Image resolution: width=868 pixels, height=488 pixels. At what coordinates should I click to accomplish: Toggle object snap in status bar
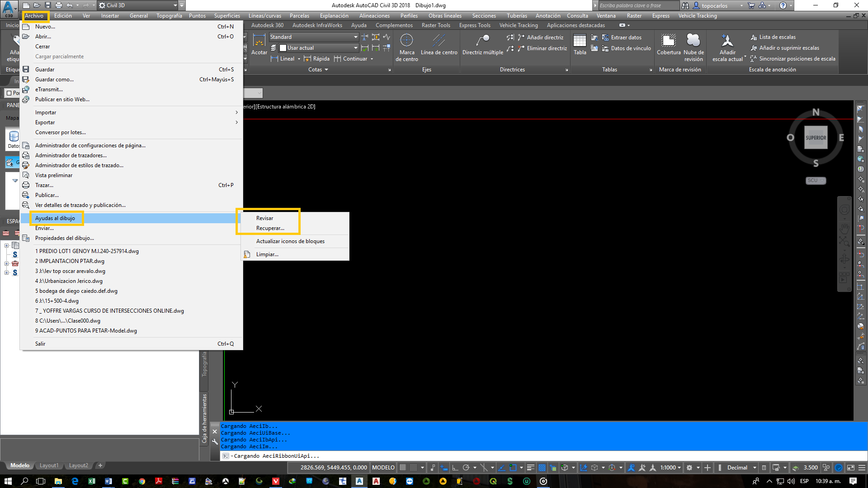[x=513, y=468]
